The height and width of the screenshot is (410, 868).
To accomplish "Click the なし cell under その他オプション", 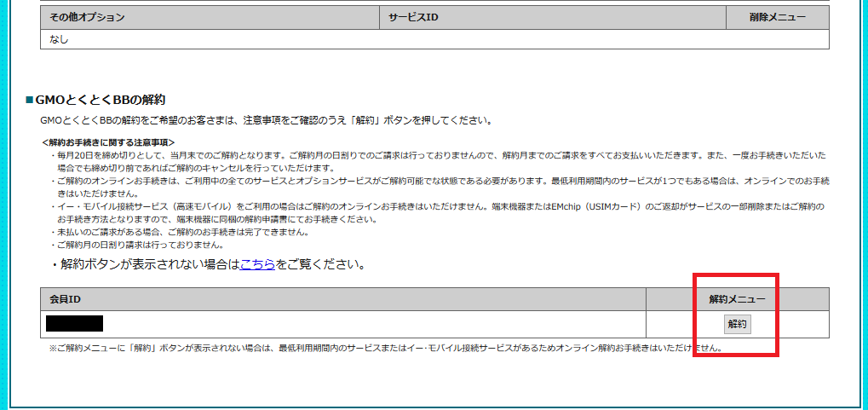I will (434, 39).
